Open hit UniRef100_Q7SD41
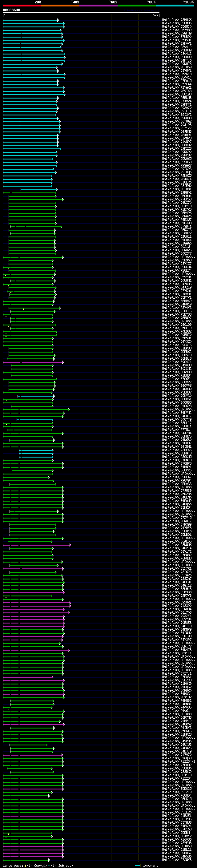 click(x=177, y=226)
